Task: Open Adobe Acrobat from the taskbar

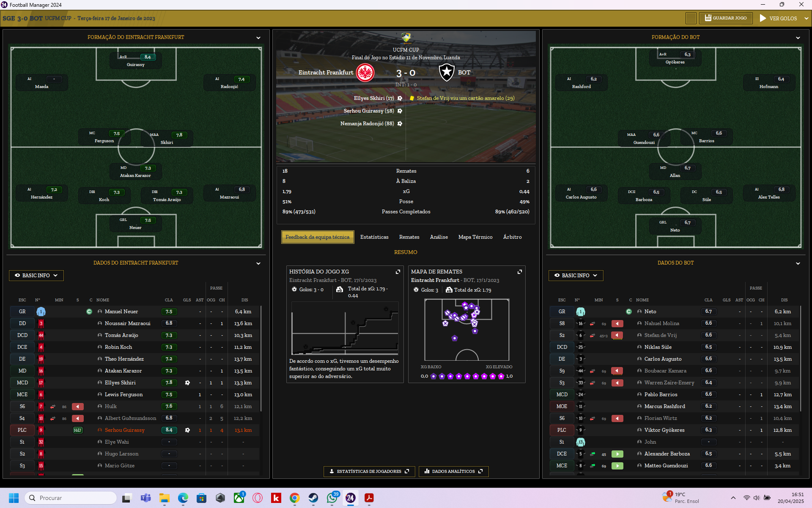Action: click(x=369, y=498)
